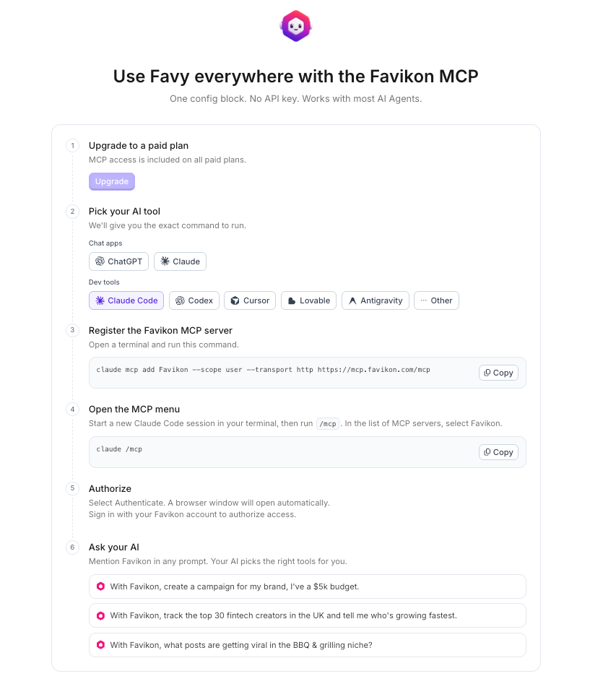
Task: Choose the Claude chat app option
Action: pos(180,261)
